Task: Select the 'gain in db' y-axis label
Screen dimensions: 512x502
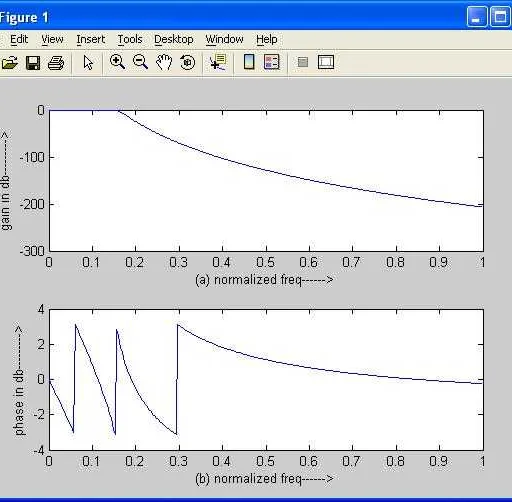Action: click(x=6, y=180)
